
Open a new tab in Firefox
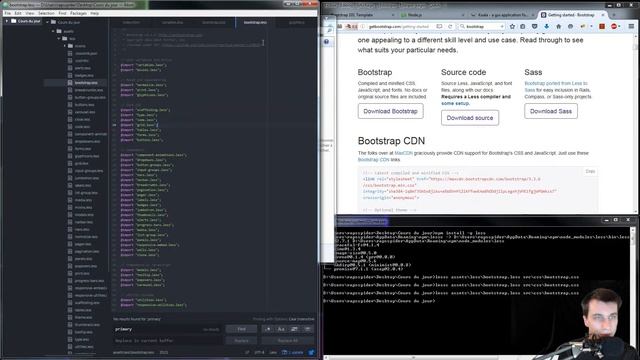coord(614,15)
